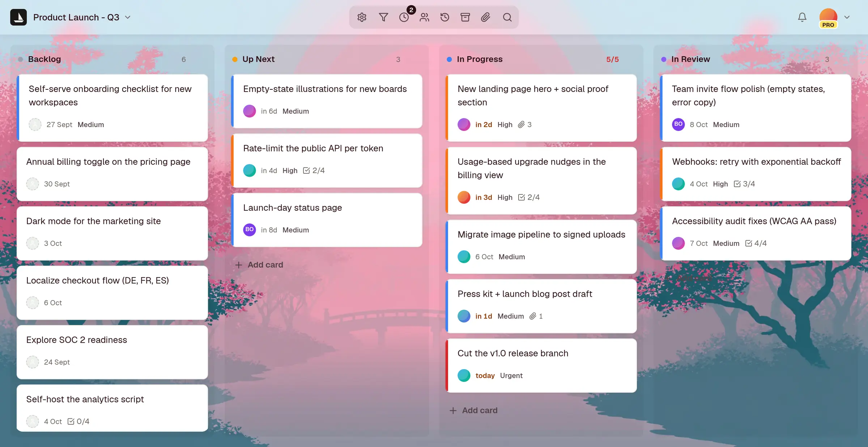Click checklist 2/4 on Rate-limit API card
868x447 pixels.
pyautogui.click(x=314, y=170)
